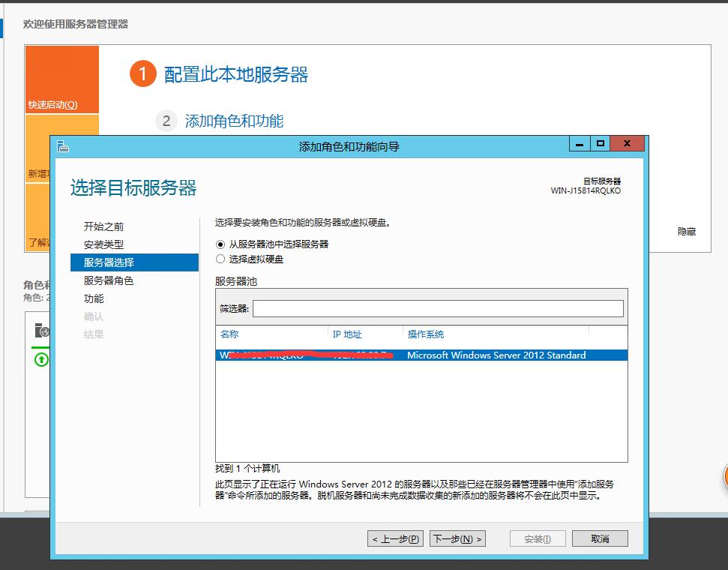Select 从服务器池中选择服务器 radio option
The width and height of the screenshot is (728, 570).
pos(220,244)
